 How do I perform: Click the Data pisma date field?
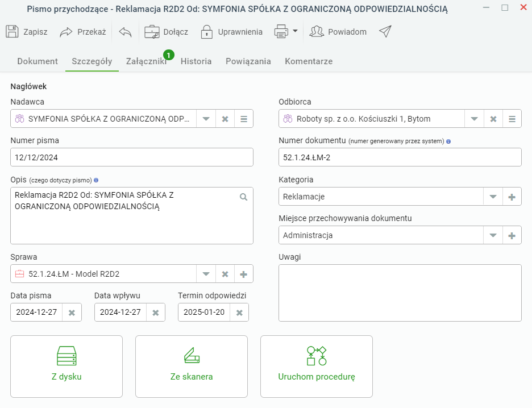point(36,313)
